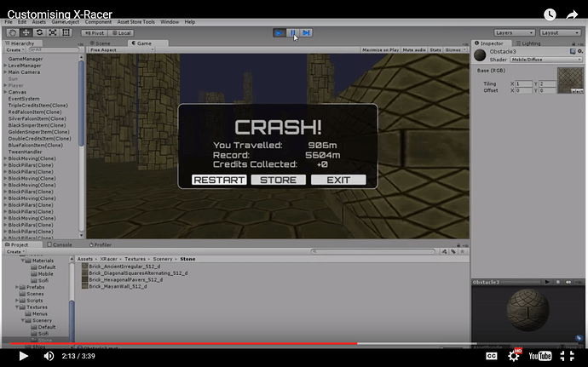Toggle YouTube closed captions

(492, 356)
